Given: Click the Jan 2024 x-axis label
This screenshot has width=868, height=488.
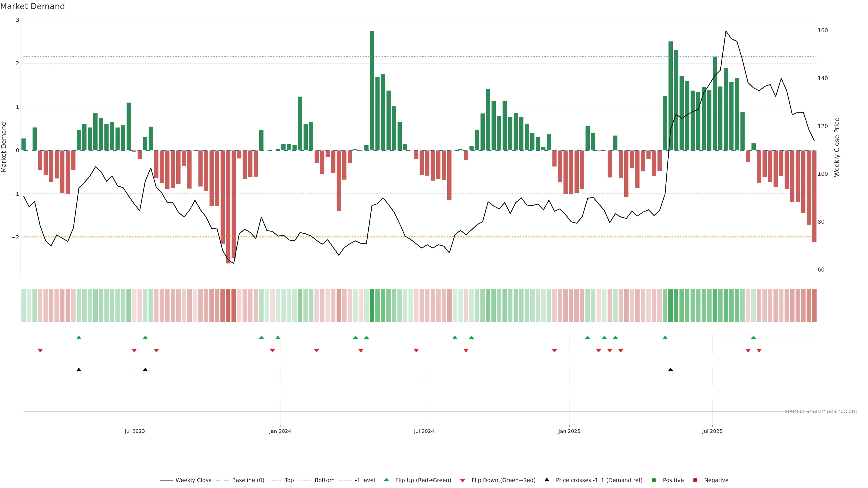Looking at the screenshot, I should pos(280,431).
